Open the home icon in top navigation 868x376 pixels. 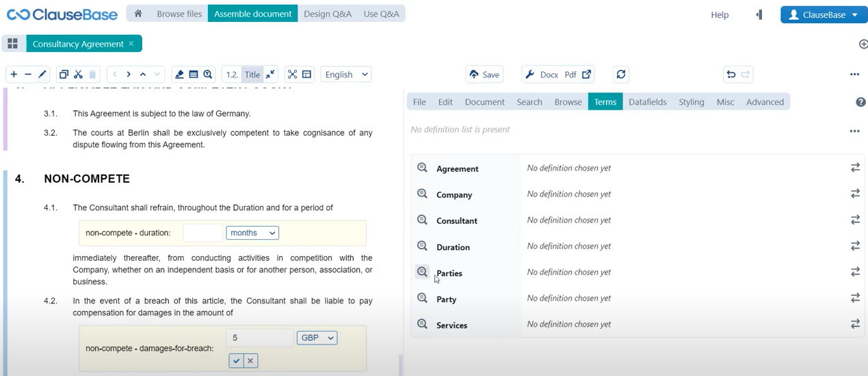[x=138, y=14]
